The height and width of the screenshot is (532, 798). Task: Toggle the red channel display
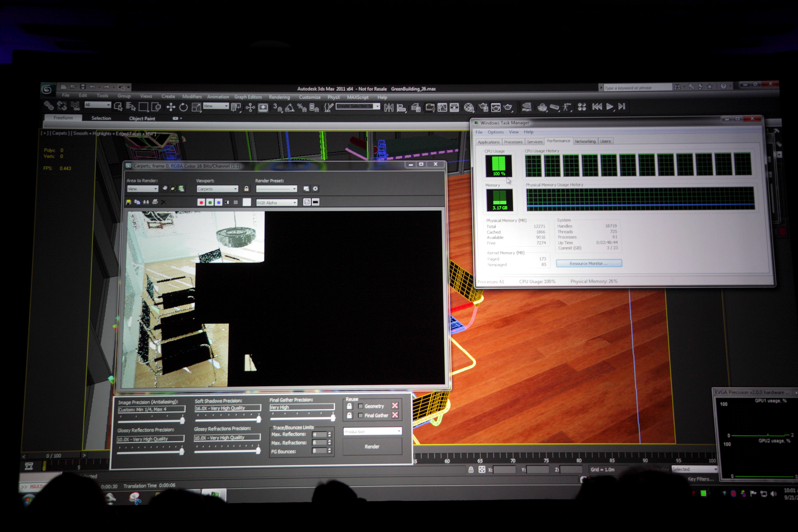(201, 202)
